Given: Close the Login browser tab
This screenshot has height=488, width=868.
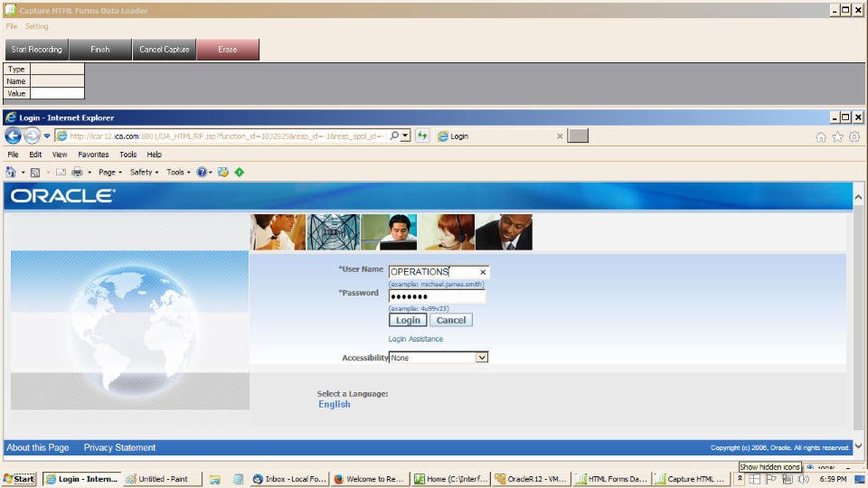Looking at the screenshot, I should 560,136.
